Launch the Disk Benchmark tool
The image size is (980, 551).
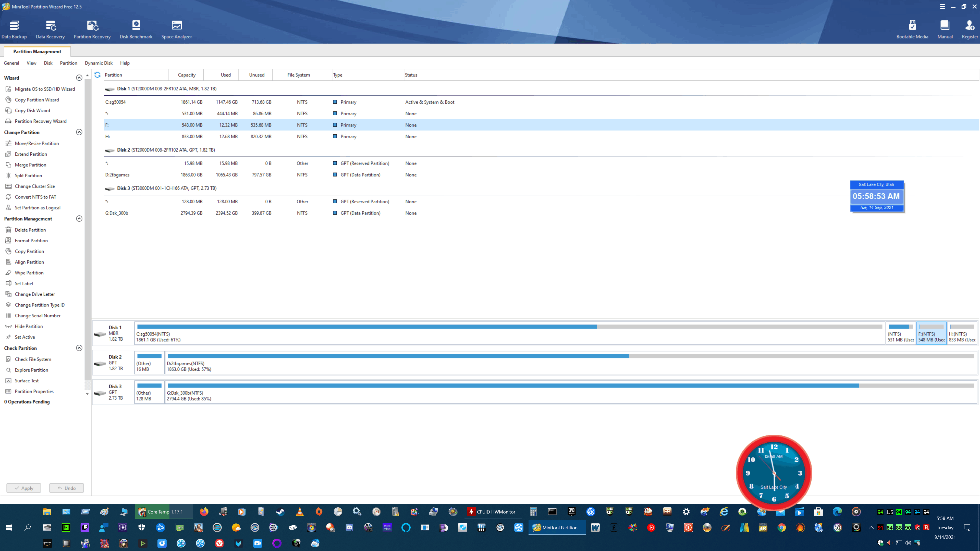point(135,28)
